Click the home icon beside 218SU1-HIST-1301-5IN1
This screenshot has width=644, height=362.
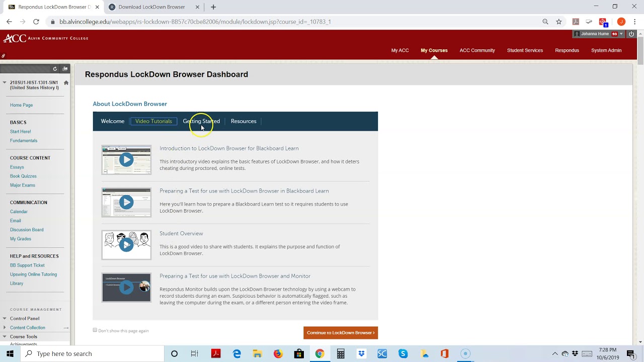click(66, 82)
